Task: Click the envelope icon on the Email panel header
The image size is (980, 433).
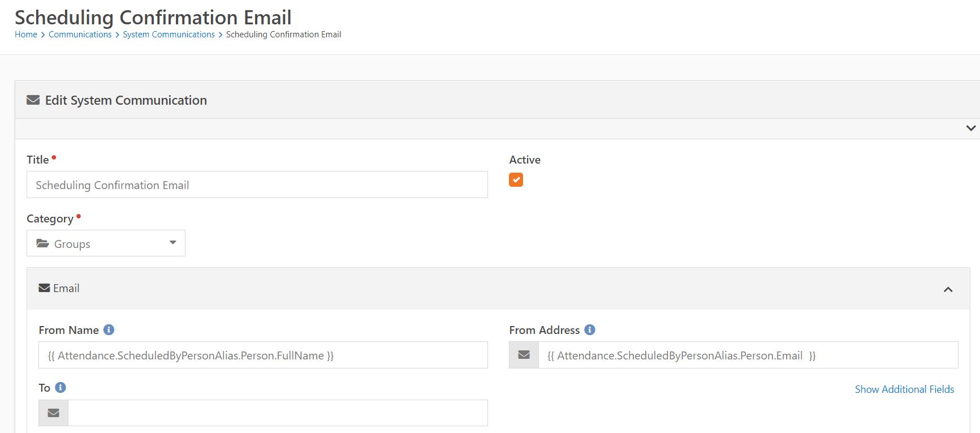Action: [44, 288]
